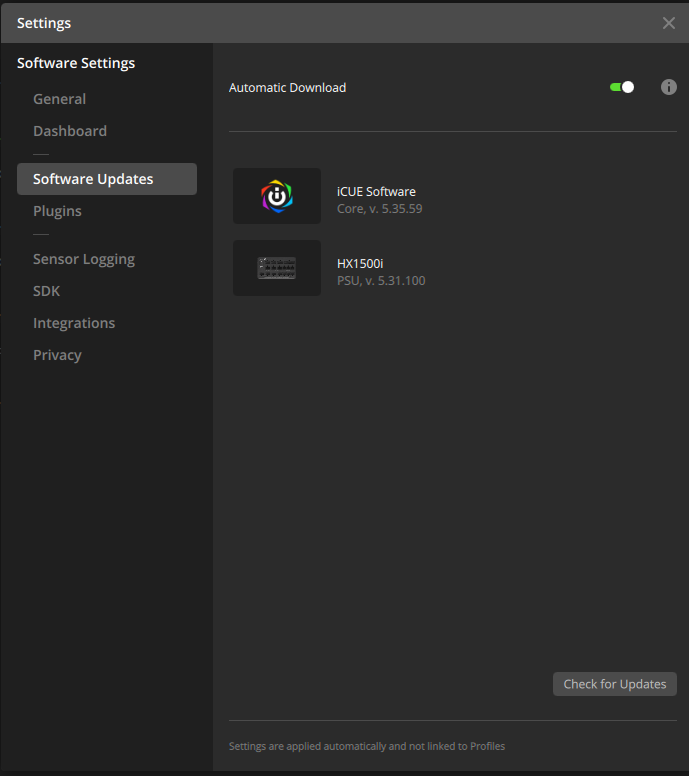Screen dimensions: 689x776
Task: Open the SDK settings page
Action: point(47,291)
